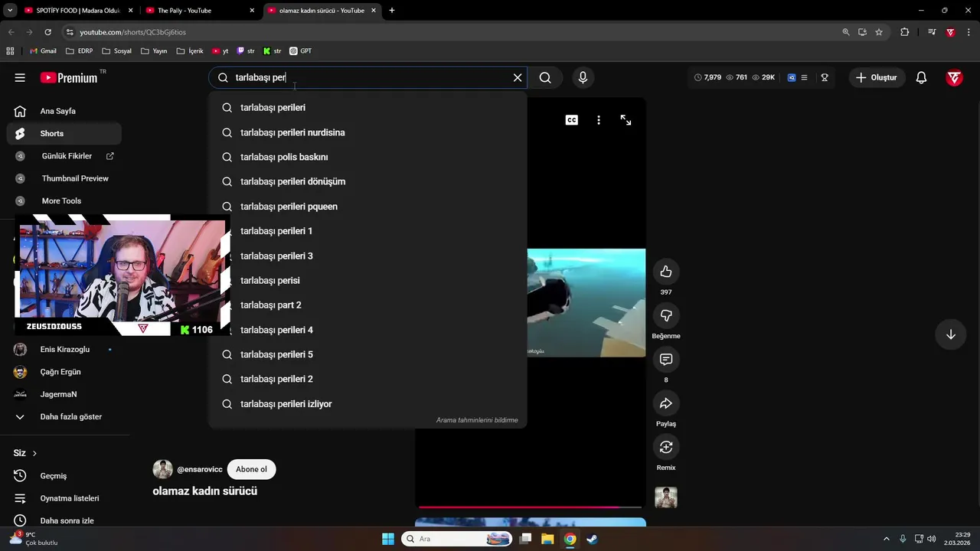Open Chrome extensions puzzle icon
980x551 pixels.
click(x=905, y=32)
